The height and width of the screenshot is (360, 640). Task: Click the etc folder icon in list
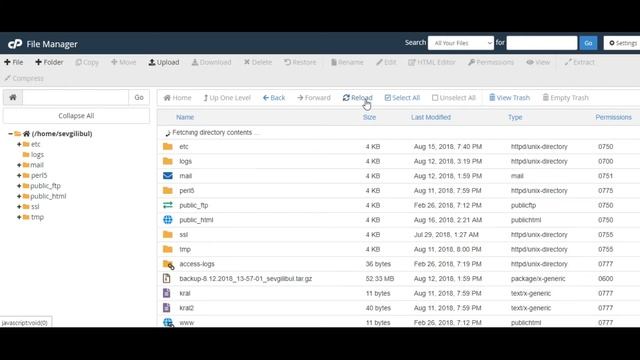[x=168, y=146]
